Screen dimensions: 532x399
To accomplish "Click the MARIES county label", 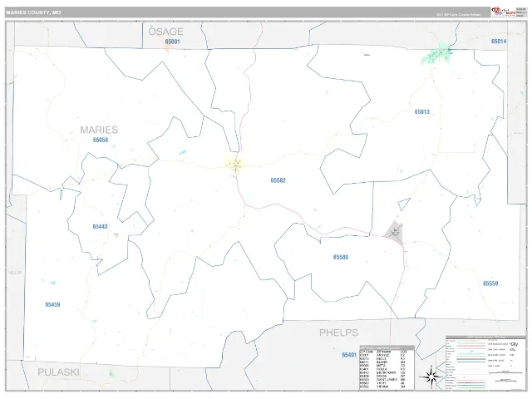I will 99,130.
